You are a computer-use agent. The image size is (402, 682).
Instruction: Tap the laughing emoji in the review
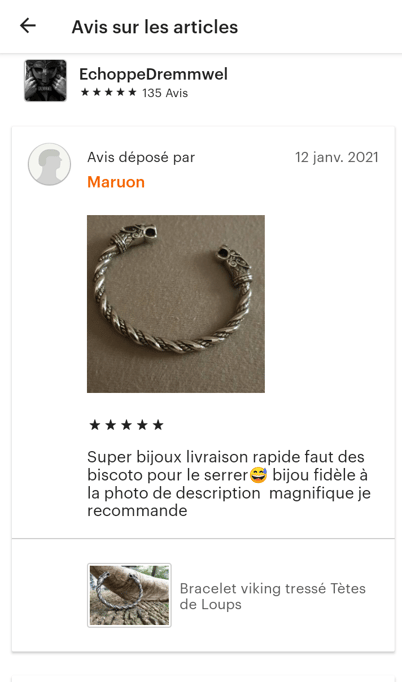[258, 475]
